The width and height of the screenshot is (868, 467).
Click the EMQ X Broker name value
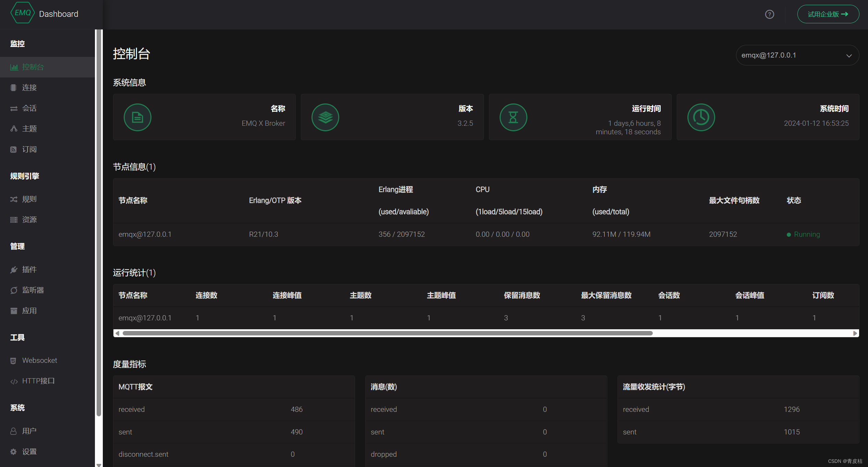click(263, 123)
